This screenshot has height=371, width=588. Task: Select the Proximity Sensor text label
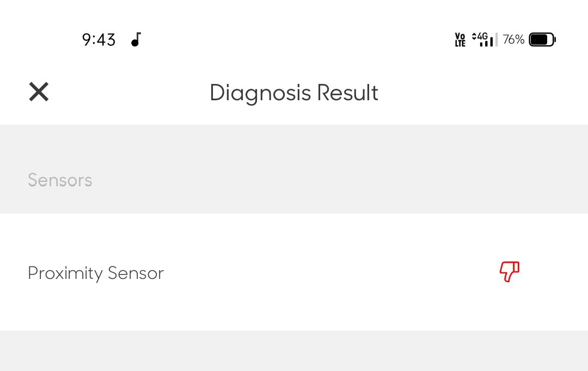(96, 273)
